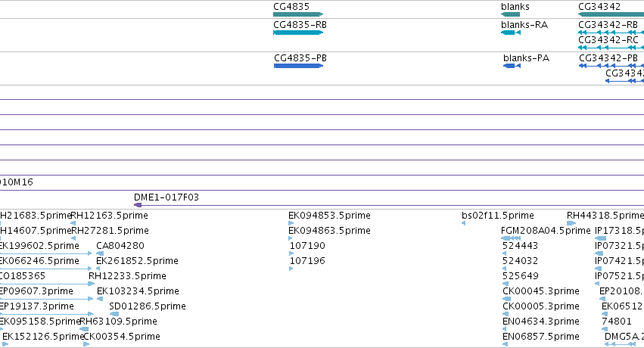644x348 pixels.
Task: Select the EK094863.5prime EST marker
Action: (291, 238)
